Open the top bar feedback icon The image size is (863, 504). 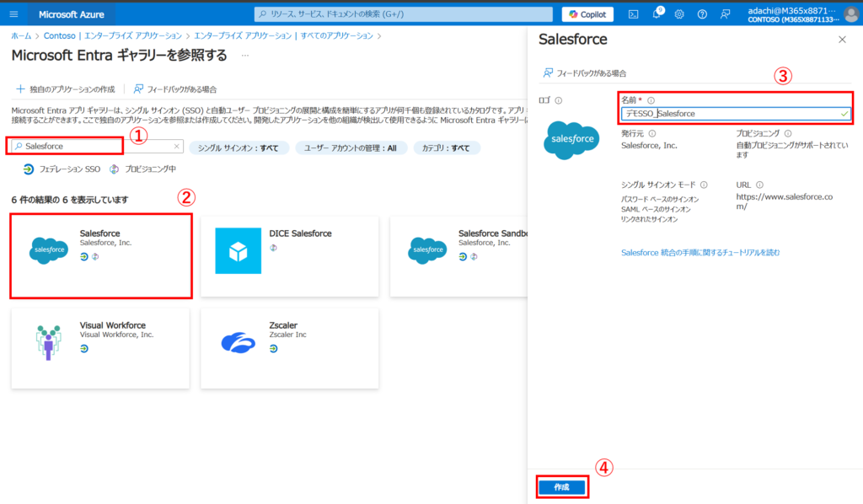click(x=725, y=14)
